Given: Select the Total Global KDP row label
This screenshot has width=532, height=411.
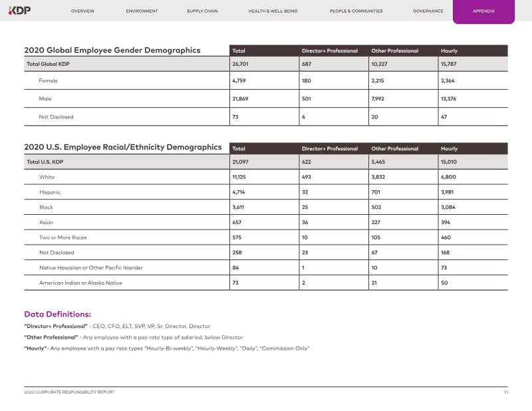Looking at the screenshot, I should click(47, 65).
